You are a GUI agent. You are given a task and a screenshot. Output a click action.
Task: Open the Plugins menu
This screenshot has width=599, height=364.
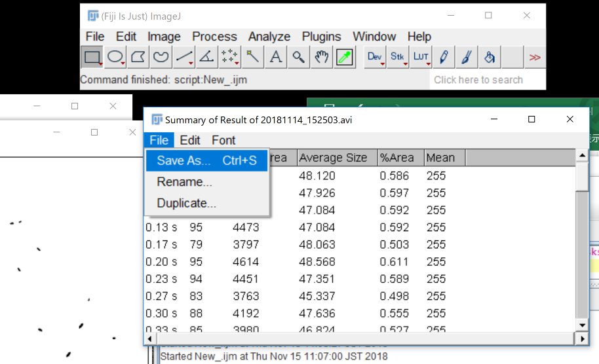tap(321, 37)
